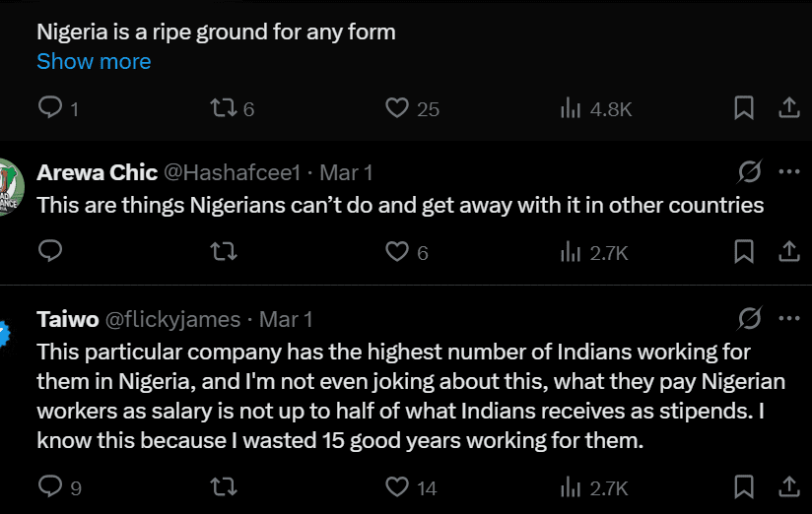Bookmark Arewa Chic's post
Image resolution: width=812 pixels, height=514 pixels.
744,252
